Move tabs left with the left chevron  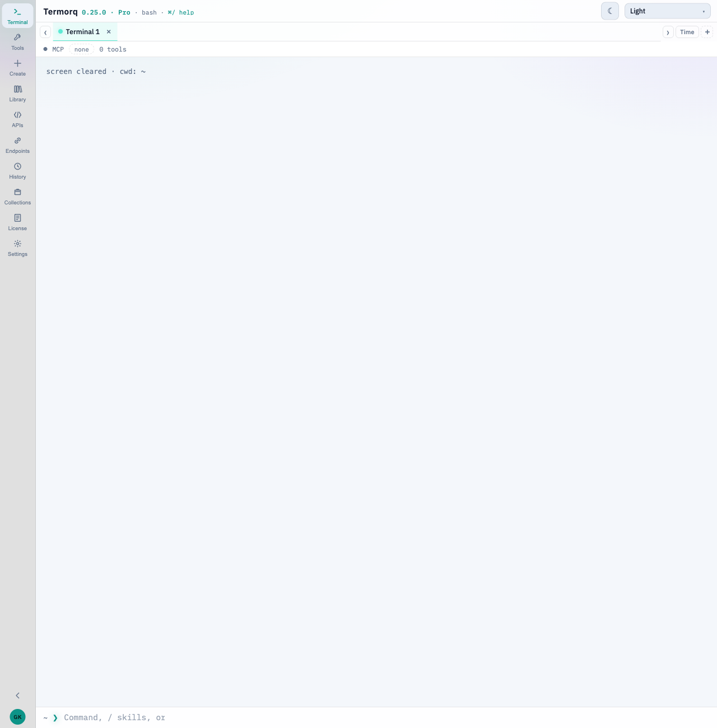point(45,32)
